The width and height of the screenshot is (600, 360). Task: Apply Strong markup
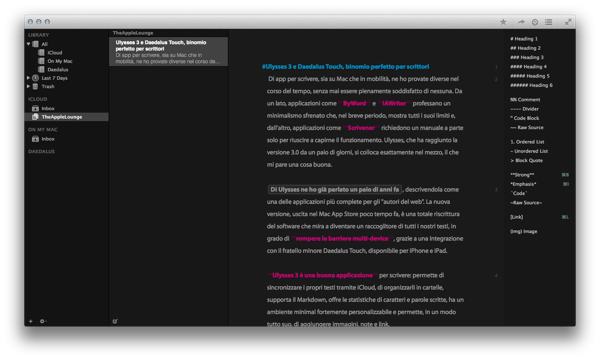(522, 174)
